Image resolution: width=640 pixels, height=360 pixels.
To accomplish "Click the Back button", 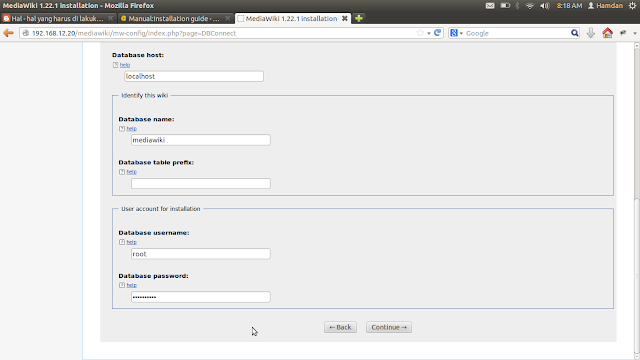I will [340, 327].
